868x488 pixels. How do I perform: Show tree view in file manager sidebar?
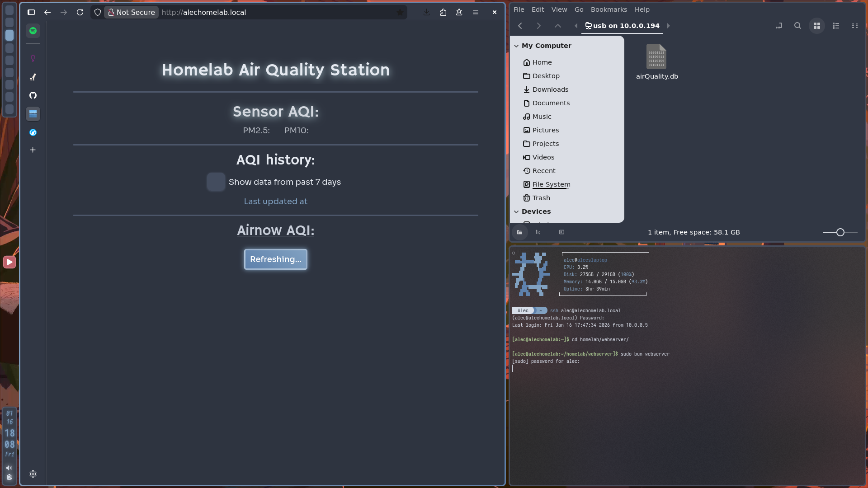point(538,232)
